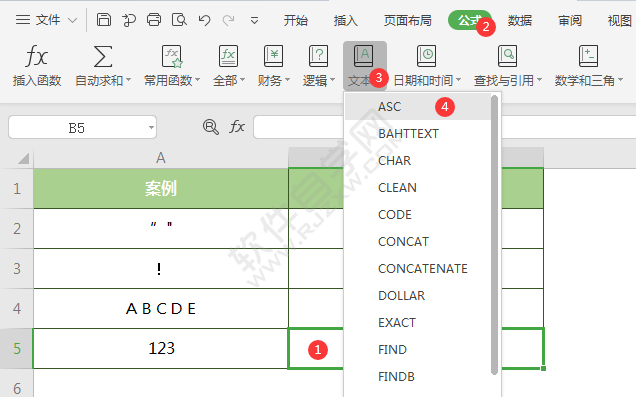Click the function list scrollbar
636x397 pixels.
[494, 235]
